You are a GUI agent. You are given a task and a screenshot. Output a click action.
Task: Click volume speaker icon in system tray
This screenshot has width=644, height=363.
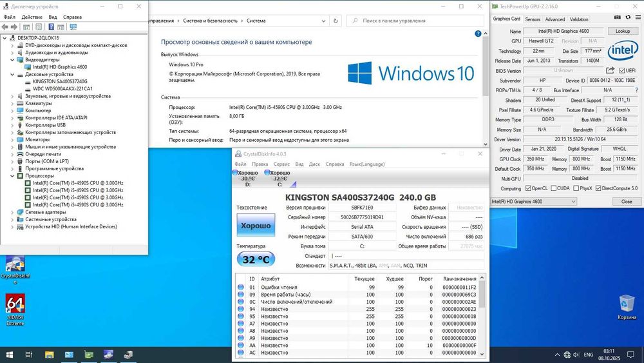tap(576, 355)
